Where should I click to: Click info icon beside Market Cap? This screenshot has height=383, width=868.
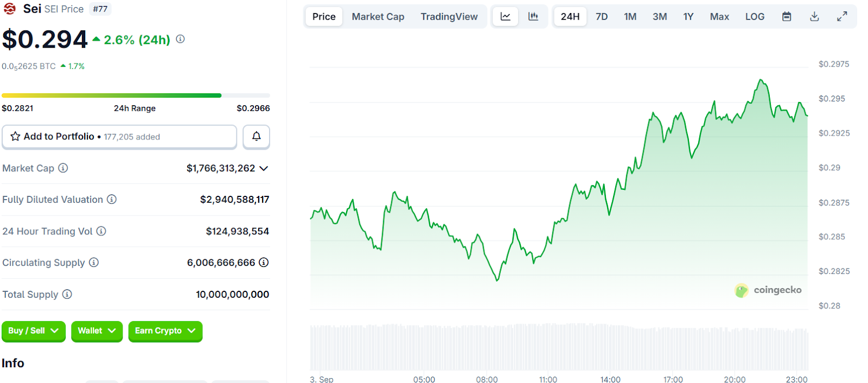pyautogui.click(x=63, y=168)
